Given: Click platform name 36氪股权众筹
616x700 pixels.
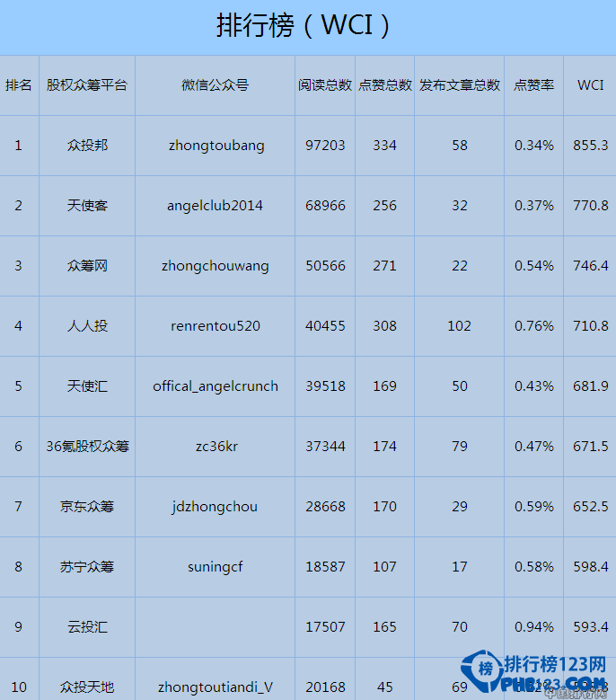Looking at the screenshot, I should [x=87, y=447].
